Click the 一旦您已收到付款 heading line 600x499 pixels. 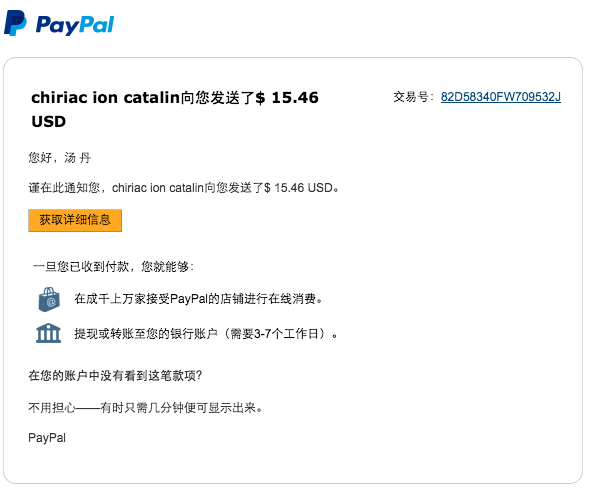(114, 266)
